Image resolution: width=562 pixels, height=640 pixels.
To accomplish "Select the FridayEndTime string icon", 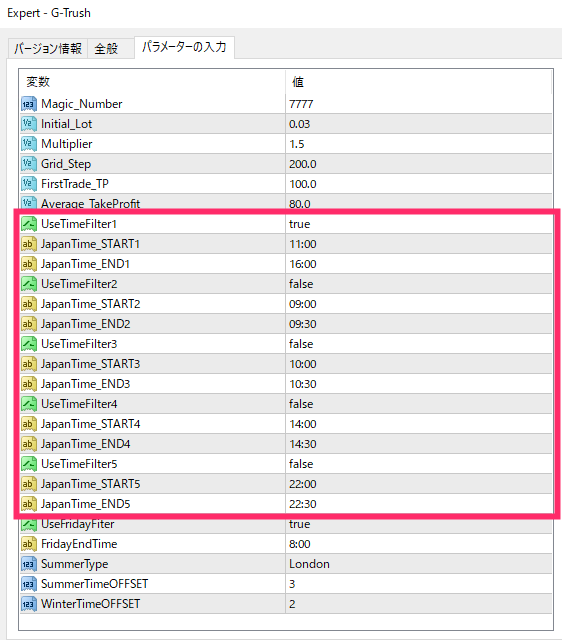I will coord(29,544).
